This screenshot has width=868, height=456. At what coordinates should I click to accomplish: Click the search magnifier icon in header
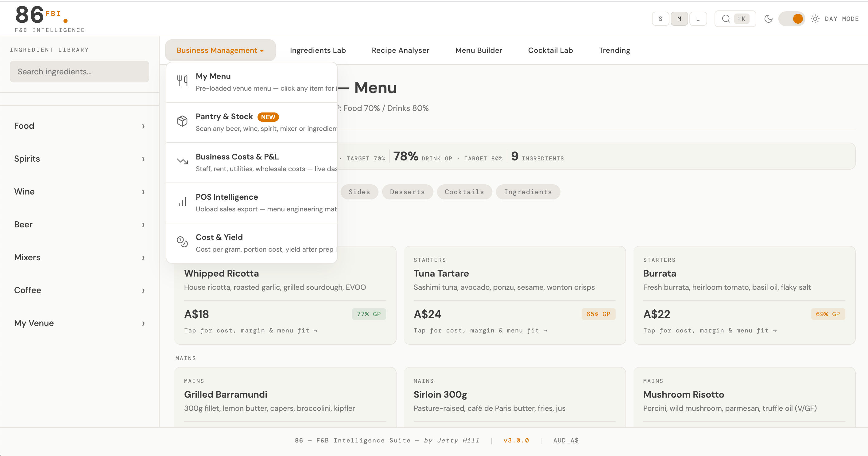[x=726, y=19]
